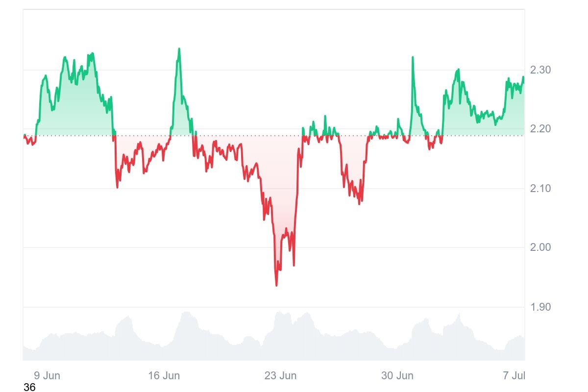Click the lowest red trough near 23 Jun
588x392 pixels.
click(x=276, y=285)
